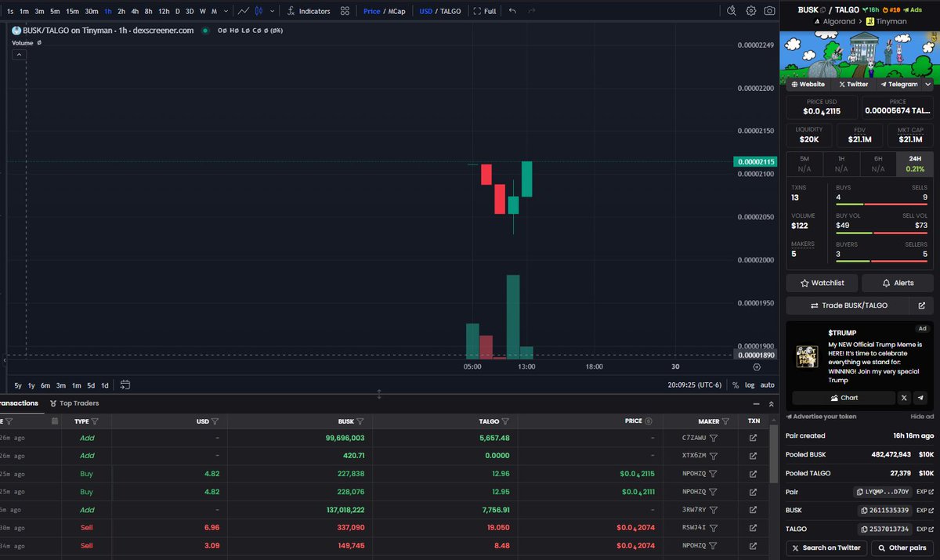Select the 24H stats tab
Image resolution: width=940 pixels, height=560 pixels.
point(915,163)
